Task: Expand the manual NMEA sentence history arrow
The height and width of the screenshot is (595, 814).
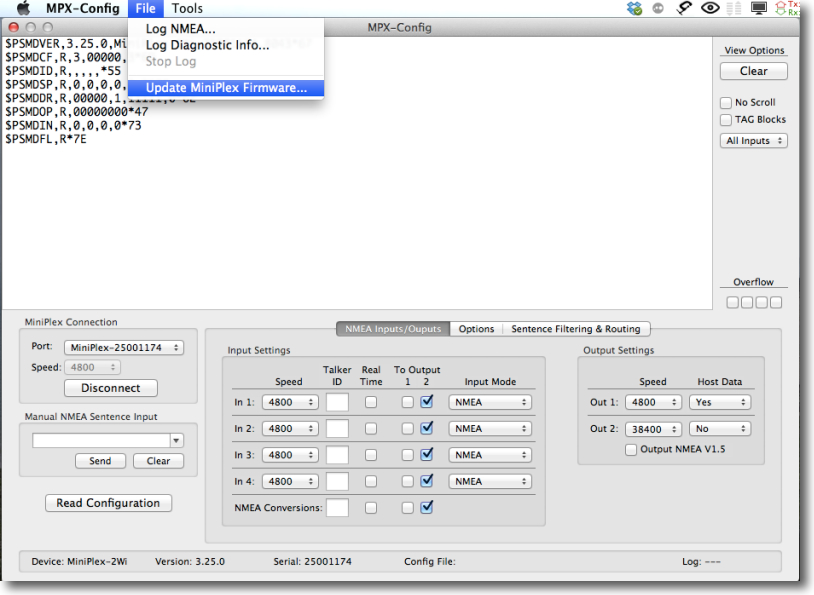Action: click(x=177, y=441)
